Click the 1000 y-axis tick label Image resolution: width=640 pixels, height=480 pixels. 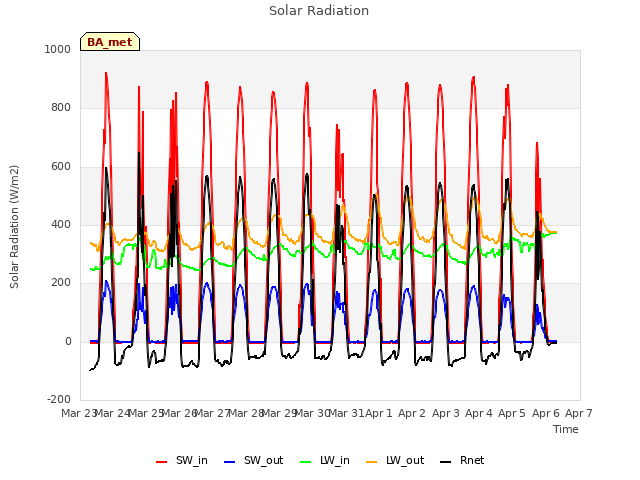(58, 49)
